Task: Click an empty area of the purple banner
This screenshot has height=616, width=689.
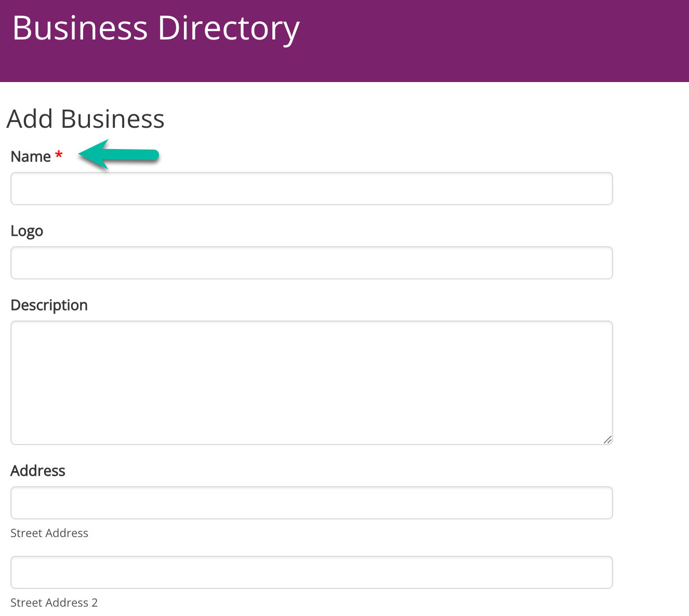Action: [494, 42]
